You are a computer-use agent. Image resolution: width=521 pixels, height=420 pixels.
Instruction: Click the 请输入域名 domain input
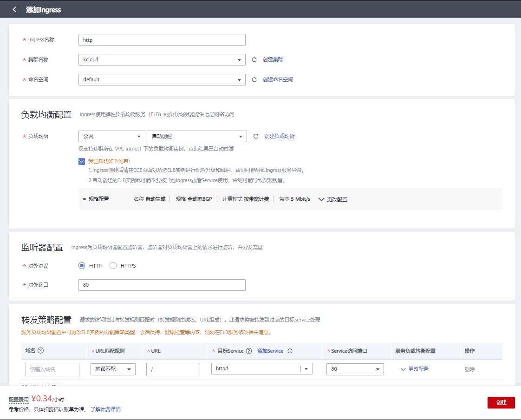point(52,369)
